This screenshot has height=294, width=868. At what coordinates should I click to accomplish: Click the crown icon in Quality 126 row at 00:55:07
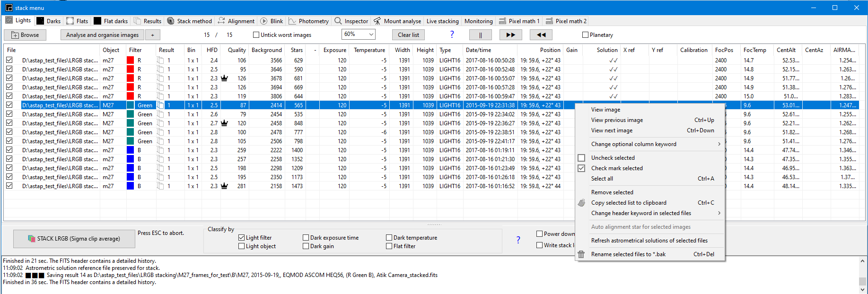coord(224,78)
